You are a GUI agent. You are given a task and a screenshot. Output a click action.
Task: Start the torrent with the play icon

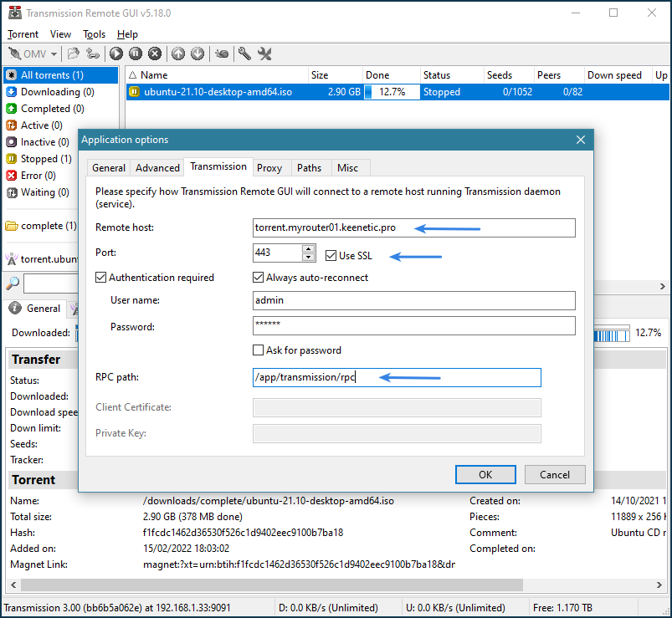click(x=116, y=54)
